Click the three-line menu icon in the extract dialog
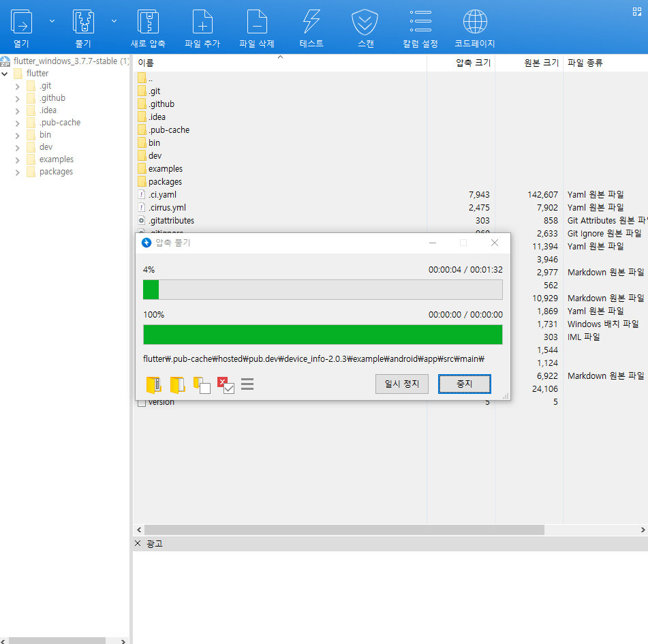This screenshot has width=648, height=644. click(x=247, y=384)
